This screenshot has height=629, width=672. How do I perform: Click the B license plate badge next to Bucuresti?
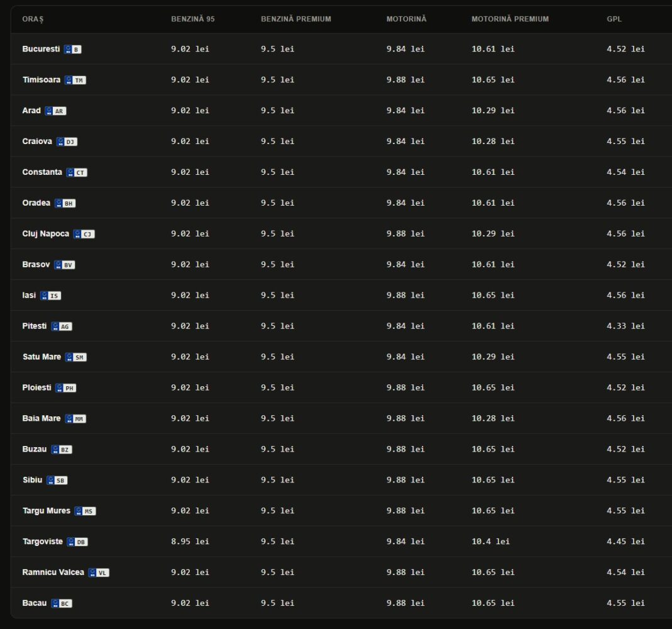pos(72,49)
